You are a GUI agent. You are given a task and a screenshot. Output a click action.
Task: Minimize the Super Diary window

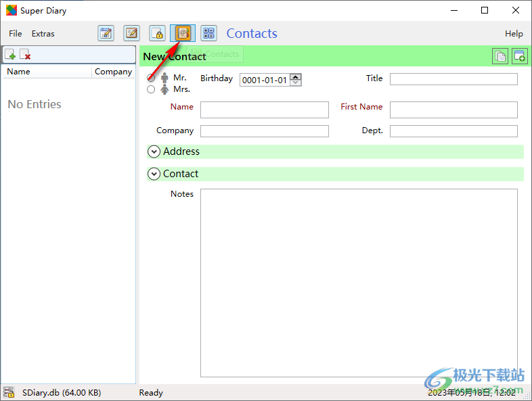[x=454, y=10]
